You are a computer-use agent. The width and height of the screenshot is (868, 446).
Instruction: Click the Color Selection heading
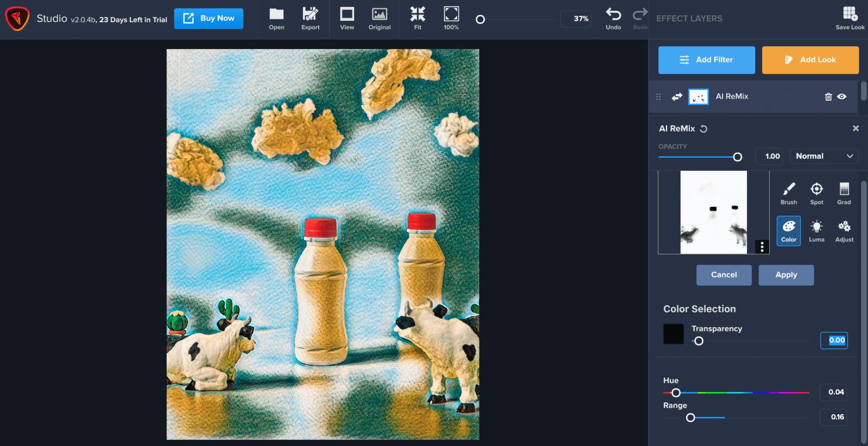click(700, 309)
